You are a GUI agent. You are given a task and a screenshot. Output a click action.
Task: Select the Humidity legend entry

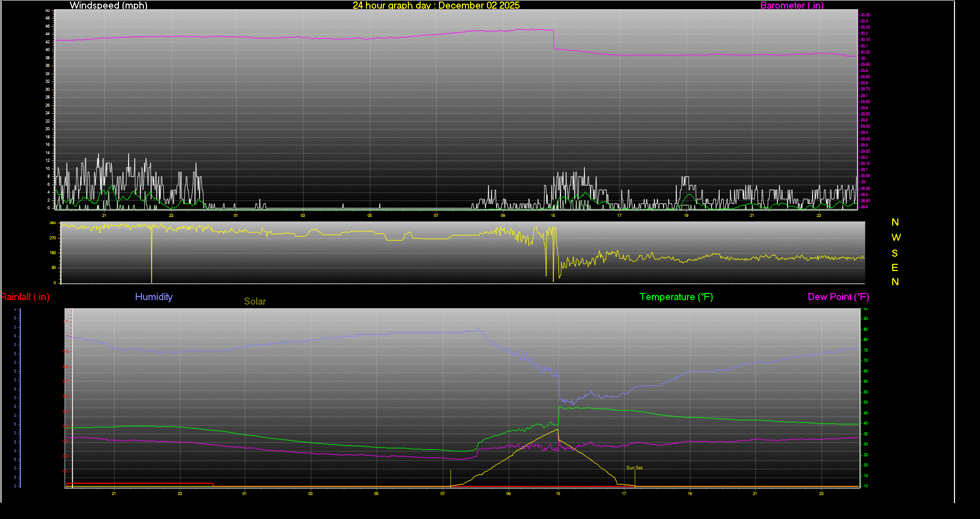point(154,297)
